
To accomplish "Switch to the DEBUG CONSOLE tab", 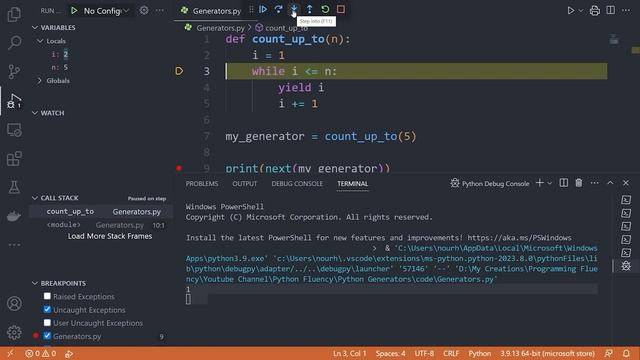I will [297, 184].
